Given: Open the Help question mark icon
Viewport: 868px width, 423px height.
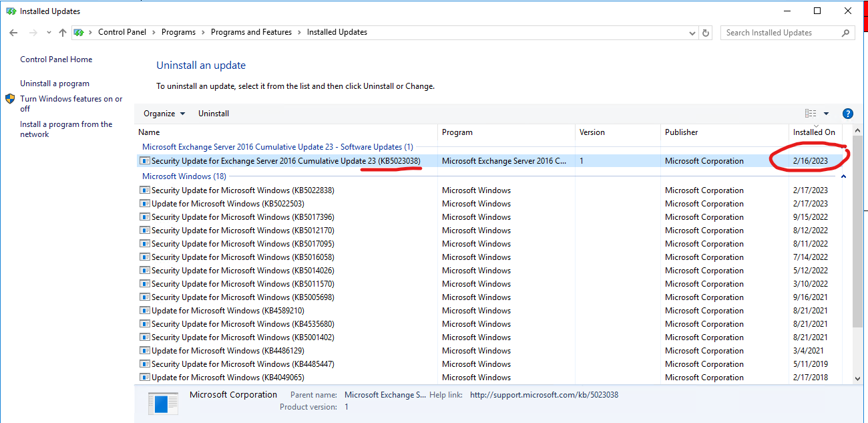Looking at the screenshot, I should click(848, 114).
